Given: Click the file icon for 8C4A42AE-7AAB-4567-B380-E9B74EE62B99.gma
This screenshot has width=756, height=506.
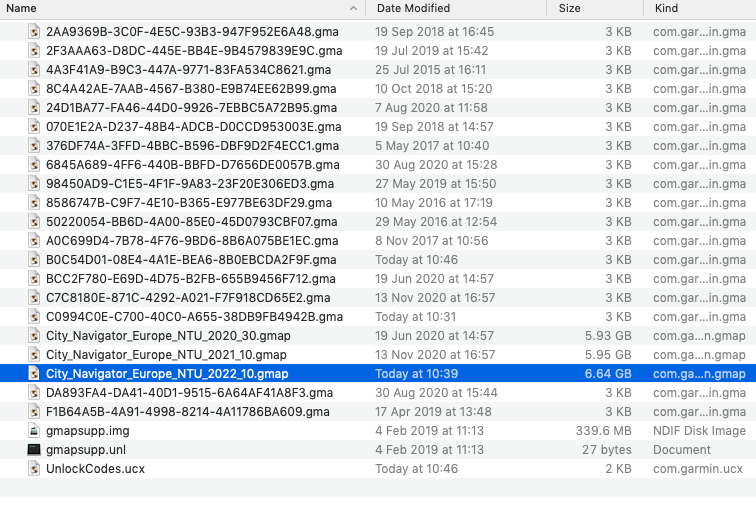Looking at the screenshot, I should pyautogui.click(x=34, y=89).
